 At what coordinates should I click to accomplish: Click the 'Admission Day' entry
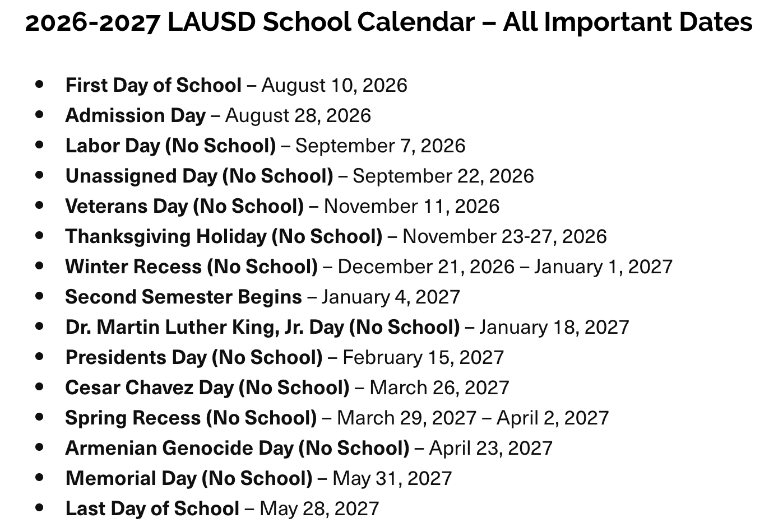click(136, 115)
